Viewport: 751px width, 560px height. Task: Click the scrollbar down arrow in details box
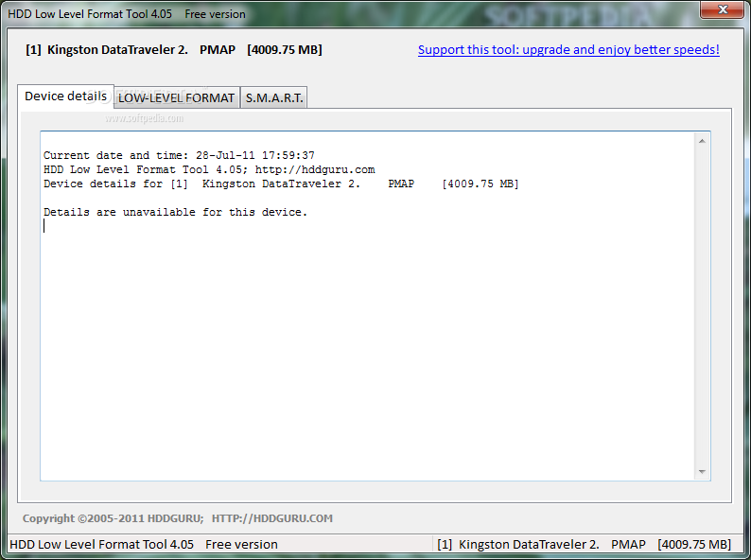[702, 472]
